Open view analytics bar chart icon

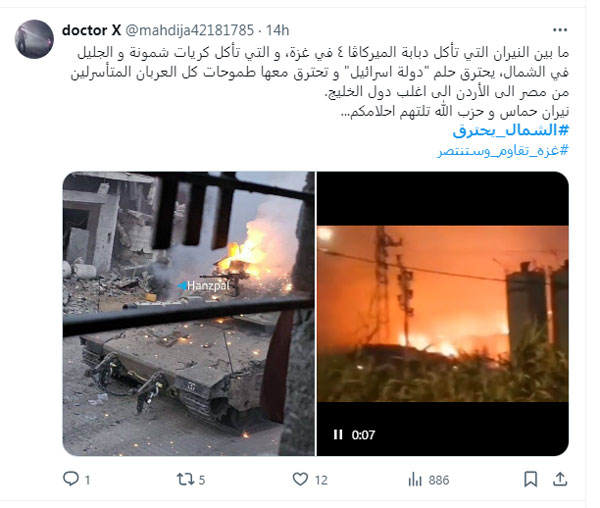tap(415, 479)
